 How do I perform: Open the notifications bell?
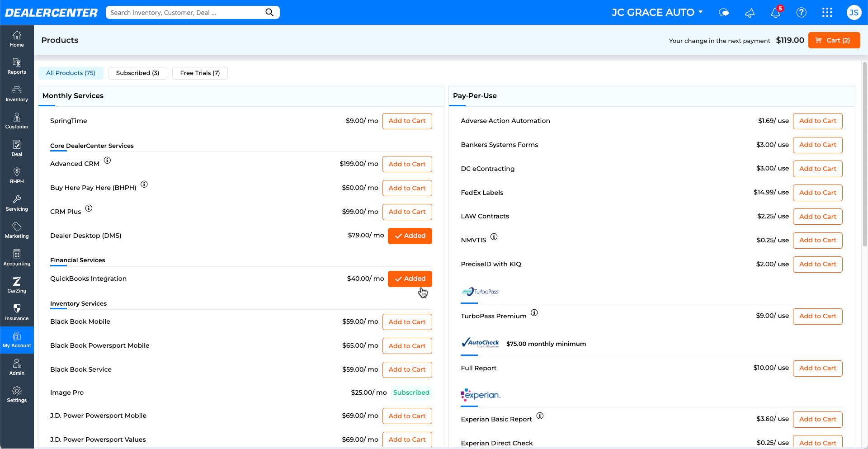(x=776, y=12)
